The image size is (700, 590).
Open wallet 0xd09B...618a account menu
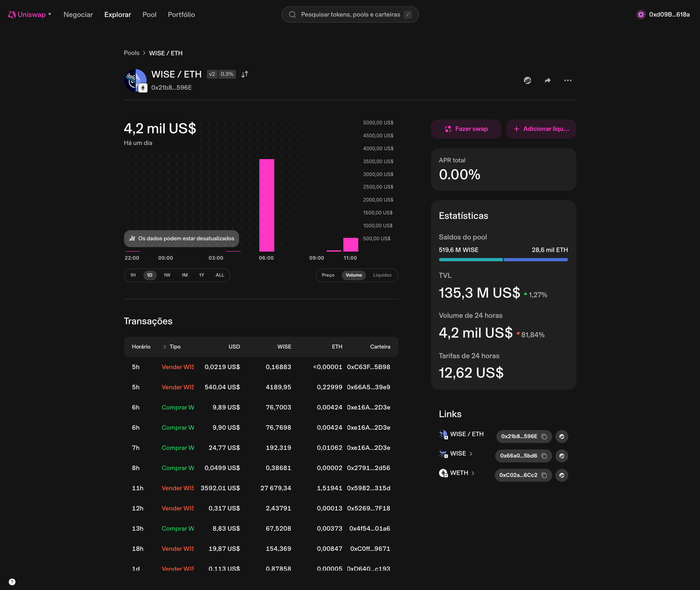point(663,15)
